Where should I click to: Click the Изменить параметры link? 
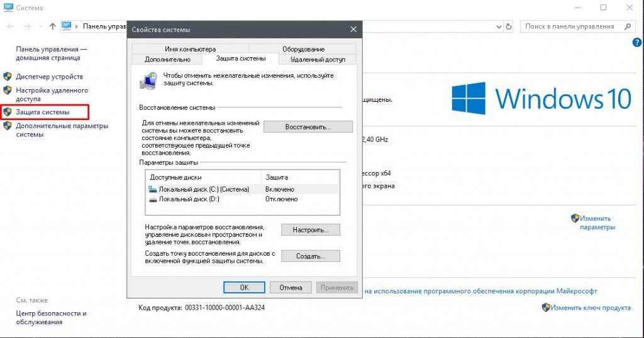[597, 223]
